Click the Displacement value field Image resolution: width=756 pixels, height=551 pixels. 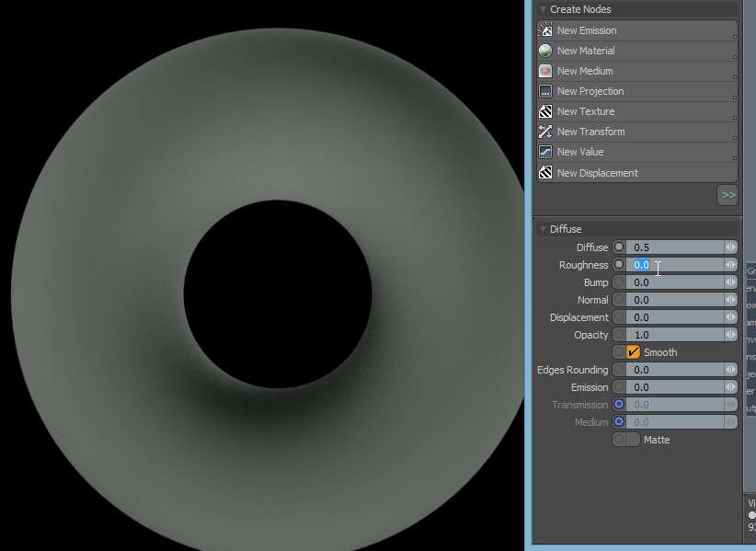[x=675, y=316]
